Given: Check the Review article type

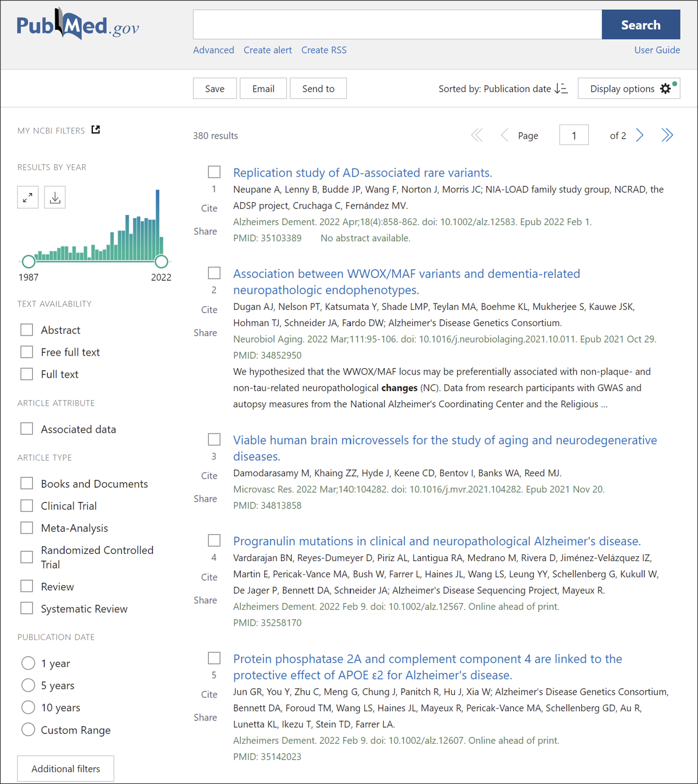Looking at the screenshot, I should click(27, 587).
